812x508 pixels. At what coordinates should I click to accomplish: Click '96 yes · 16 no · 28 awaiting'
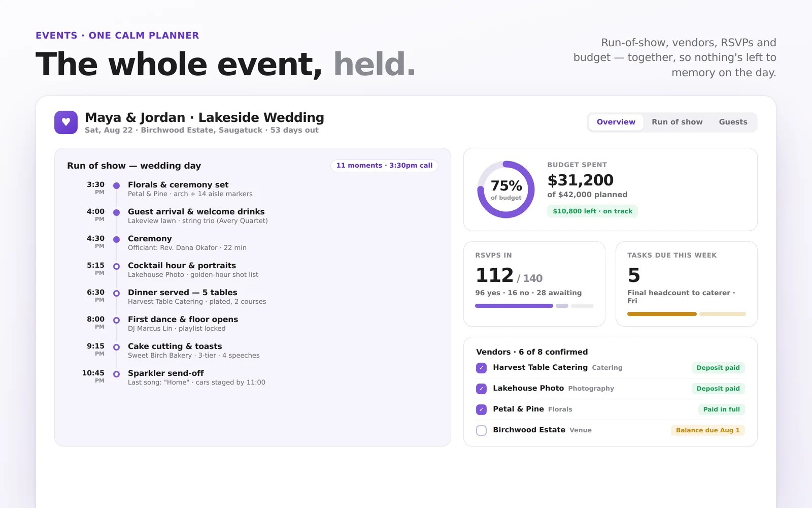528,293
